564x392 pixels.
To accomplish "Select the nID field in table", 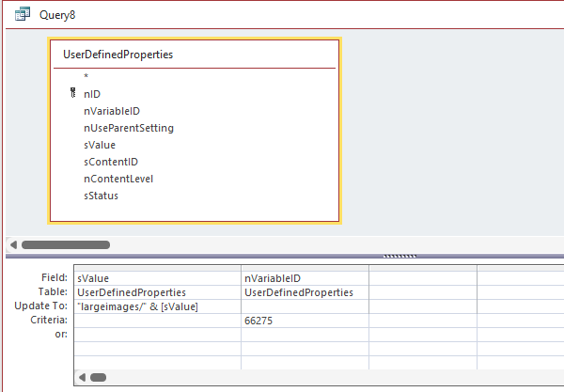I will pos(92,93).
